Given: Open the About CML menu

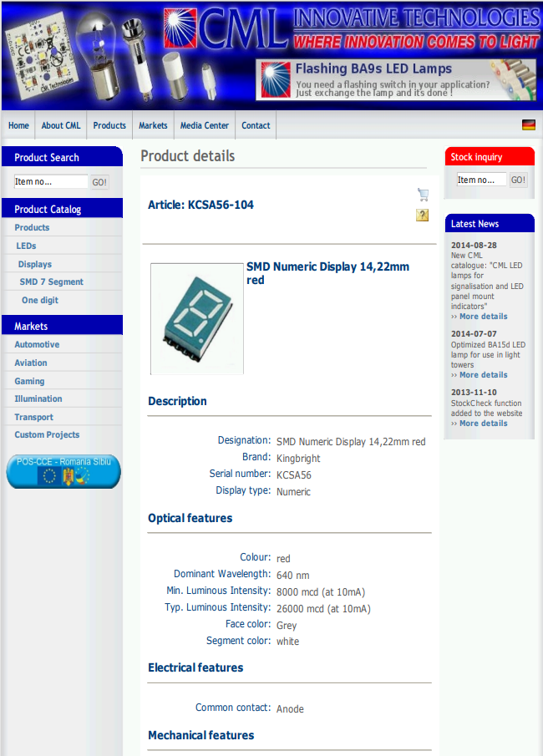Looking at the screenshot, I should [x=61, y=125].
